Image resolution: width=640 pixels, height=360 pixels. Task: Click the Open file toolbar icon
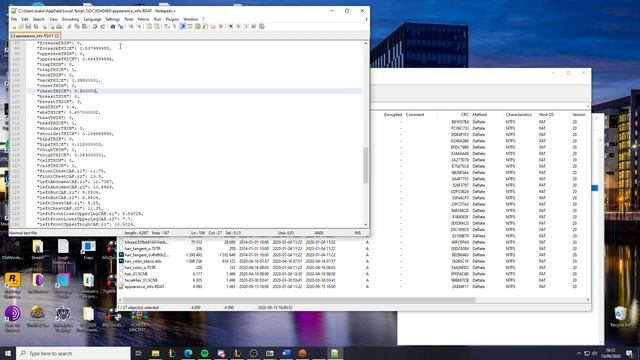click(x=21, y=27)
